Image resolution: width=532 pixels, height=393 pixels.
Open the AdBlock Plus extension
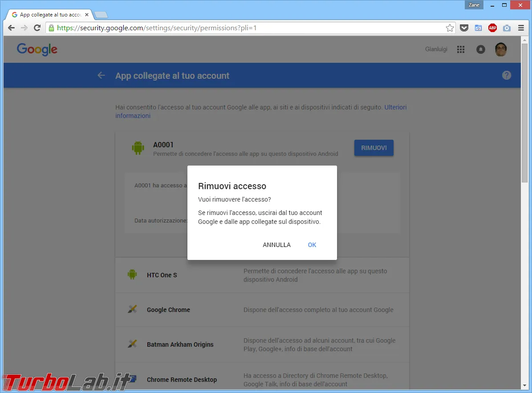tap(492, 28)
